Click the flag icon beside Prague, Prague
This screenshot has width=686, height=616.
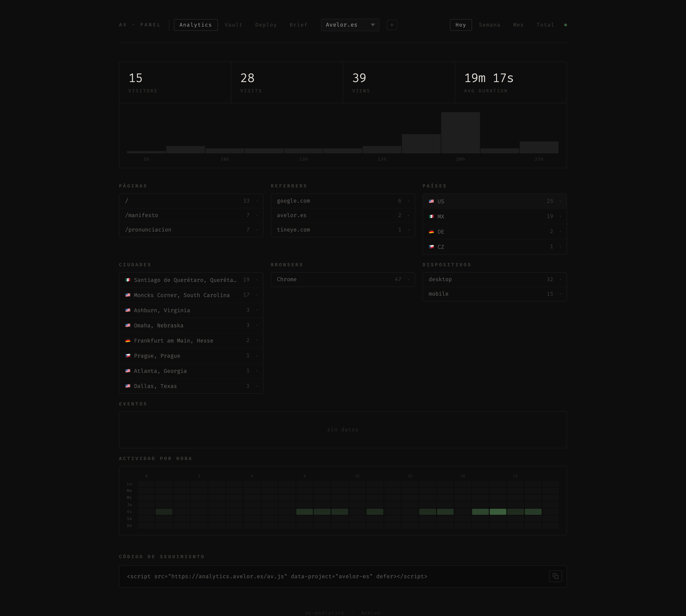coord(128,356)
